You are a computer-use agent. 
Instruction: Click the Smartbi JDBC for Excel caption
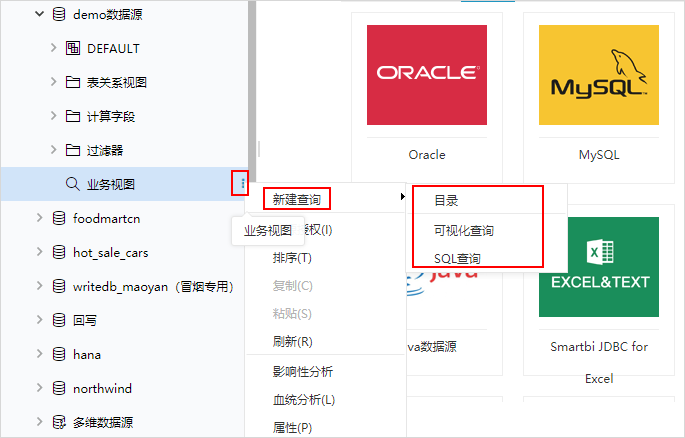(599, 362)
